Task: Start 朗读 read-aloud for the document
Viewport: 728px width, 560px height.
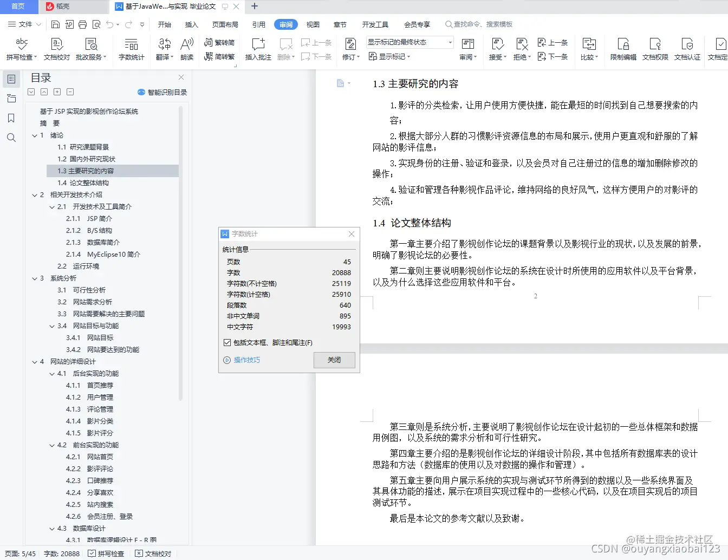Action: (186, 48)
